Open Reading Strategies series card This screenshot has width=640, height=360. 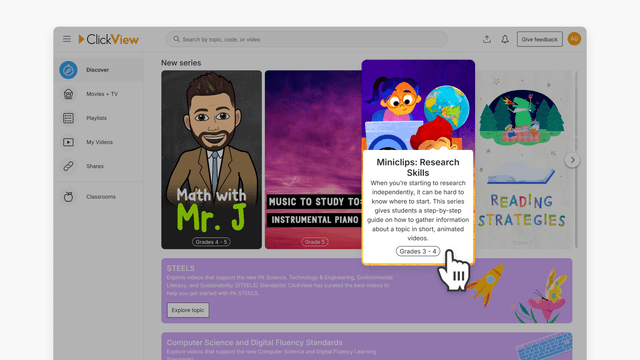pyautogui.click(x=525, y=160)
